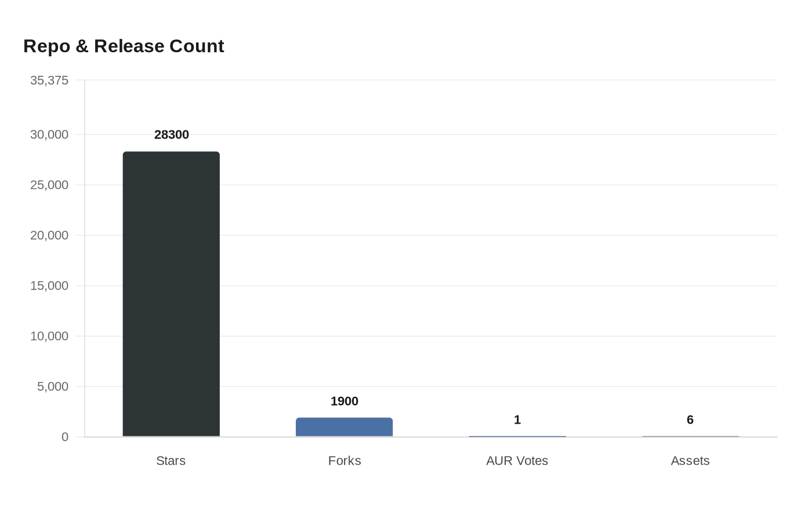Click the Stars x-axis label
The image size is (812, 510).
171,461
